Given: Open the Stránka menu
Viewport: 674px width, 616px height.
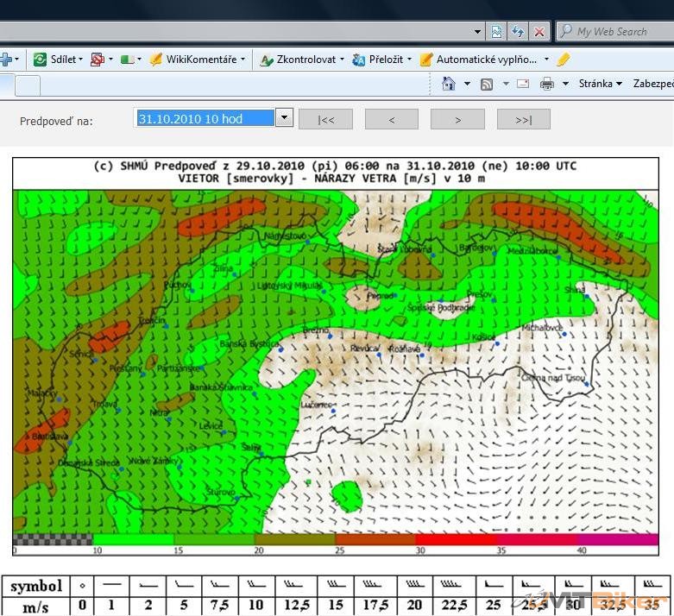Looking at the screenshot, I should [x=601, y=84].
